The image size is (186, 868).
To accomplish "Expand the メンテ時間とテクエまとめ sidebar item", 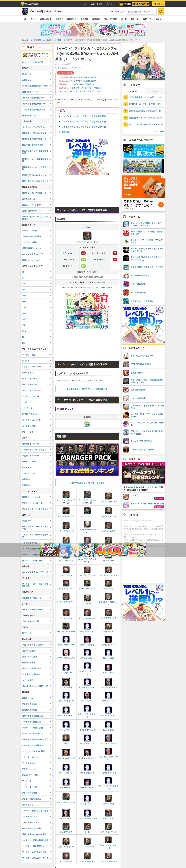I will click(x=37, y=127).
